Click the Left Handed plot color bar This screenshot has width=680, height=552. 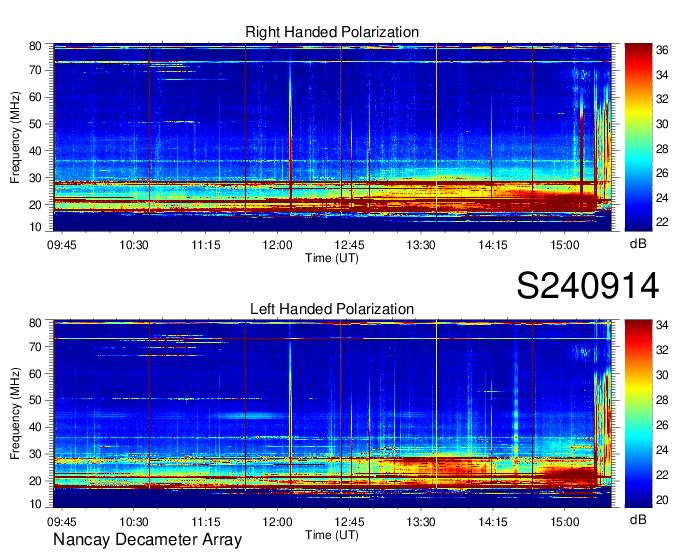[x=638, y=414]
